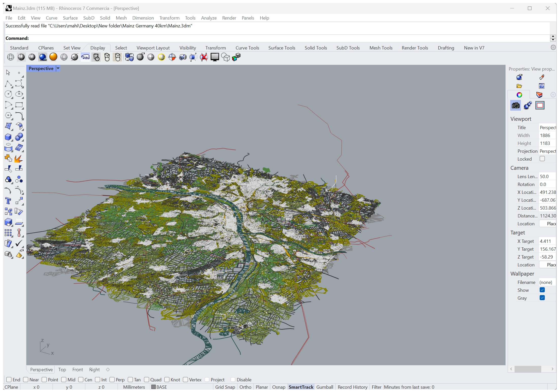Open the Analyze menu
Screen dimensions: 559x392
209,18
